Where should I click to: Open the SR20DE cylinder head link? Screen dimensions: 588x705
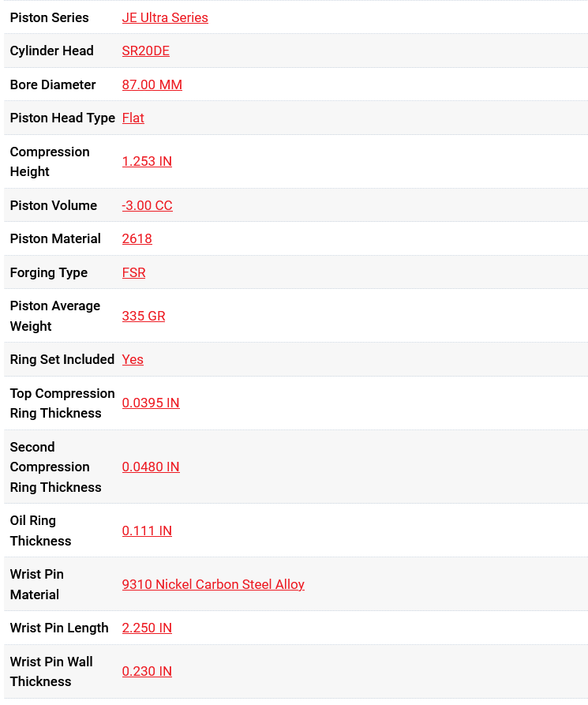click(145, 51)
